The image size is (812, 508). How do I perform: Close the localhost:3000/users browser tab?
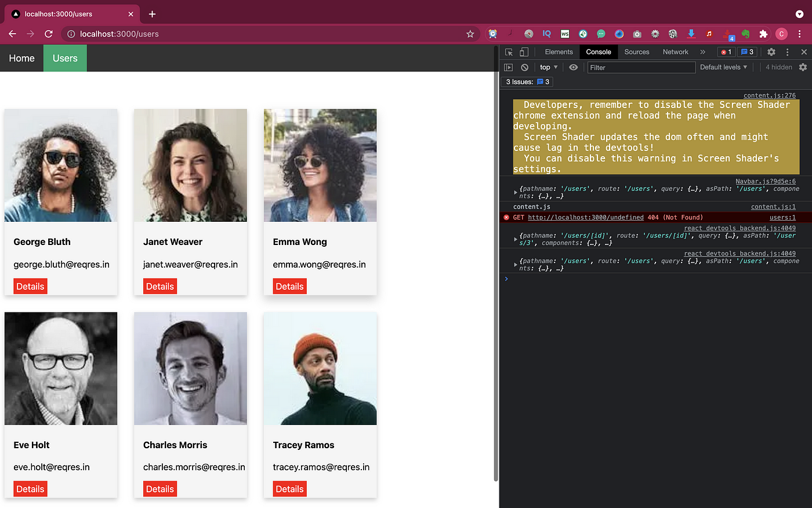(131, 14)
